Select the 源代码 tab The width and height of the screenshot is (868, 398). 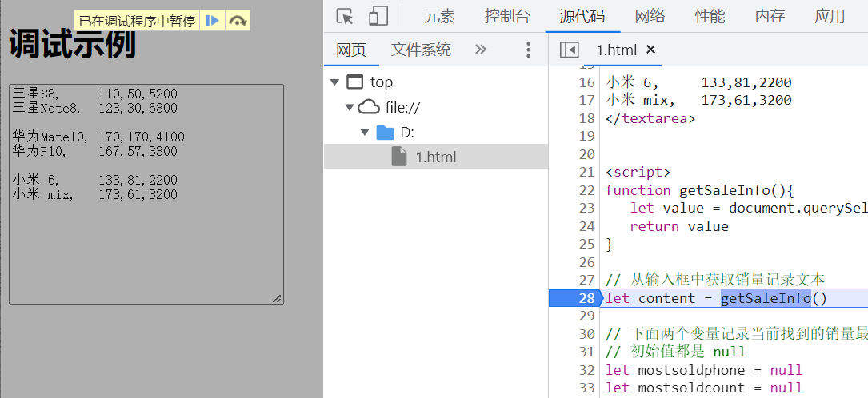tap(582, 16)
